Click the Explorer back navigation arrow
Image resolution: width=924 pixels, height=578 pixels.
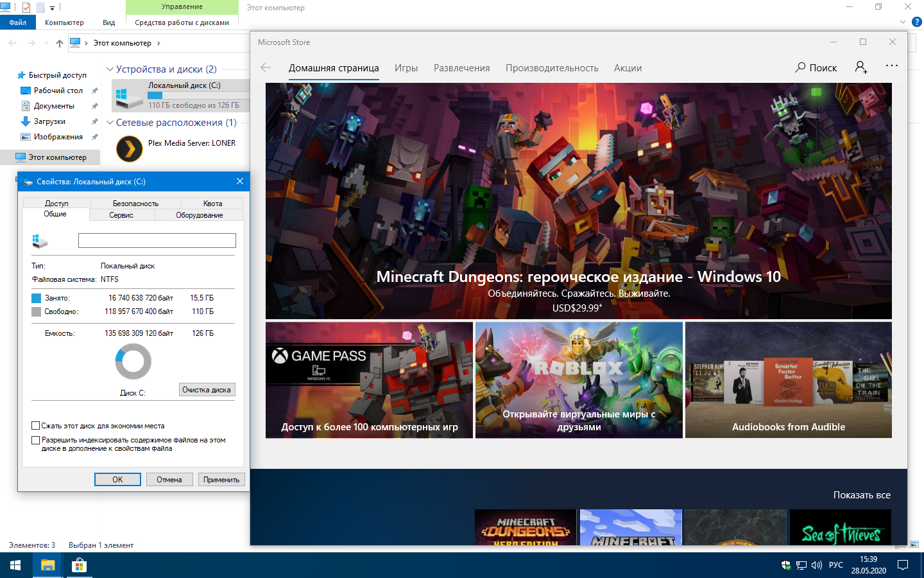(13, 43)
